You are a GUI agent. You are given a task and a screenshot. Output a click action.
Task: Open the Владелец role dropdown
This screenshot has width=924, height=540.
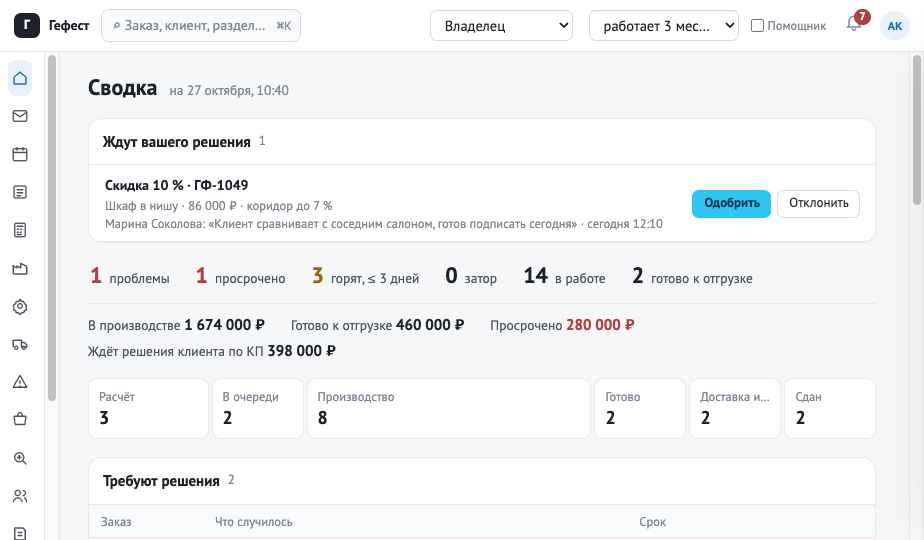click(501, 25)
